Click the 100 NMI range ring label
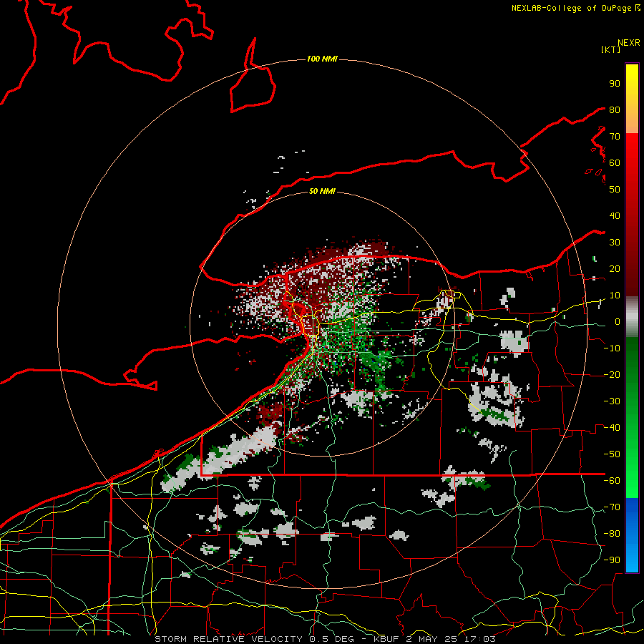Image resolution: width=644 pixels, height=644 pixels. click(322, 59)
